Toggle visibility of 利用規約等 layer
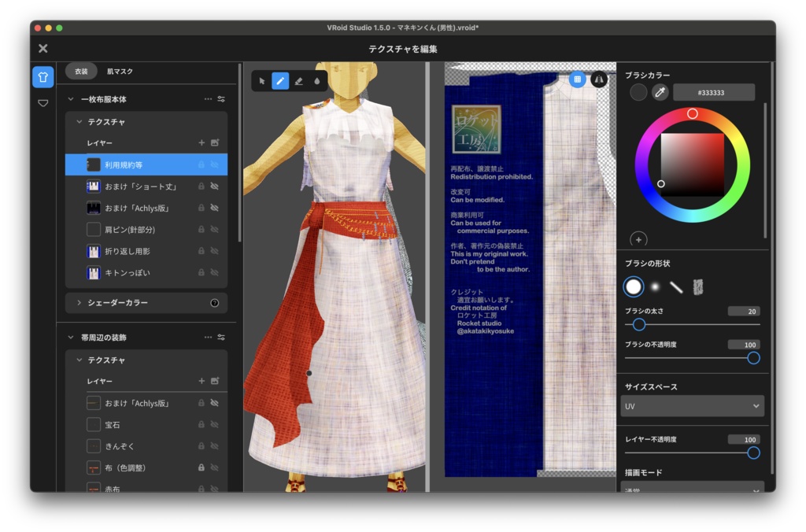 pyautogui.click(x=215, y=164)
